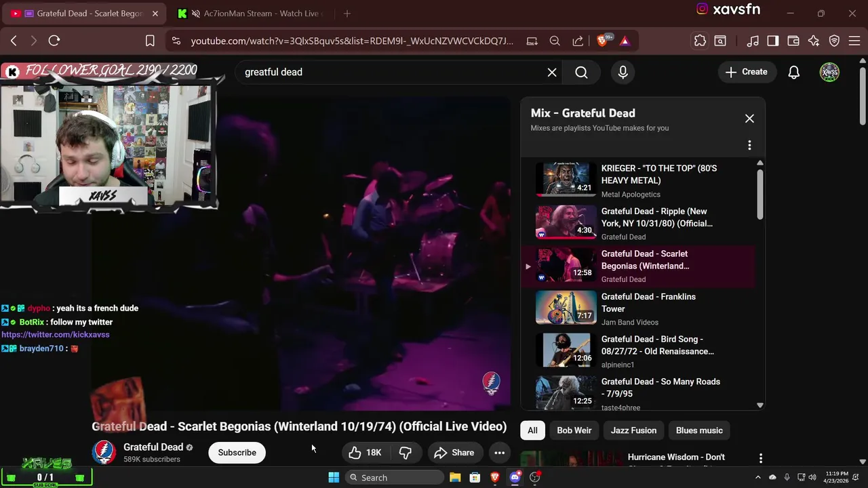This screenshot has width=868, height=488.
Task: Click the Steal Your Face watermark on video
Action: [x=491, y=383]
